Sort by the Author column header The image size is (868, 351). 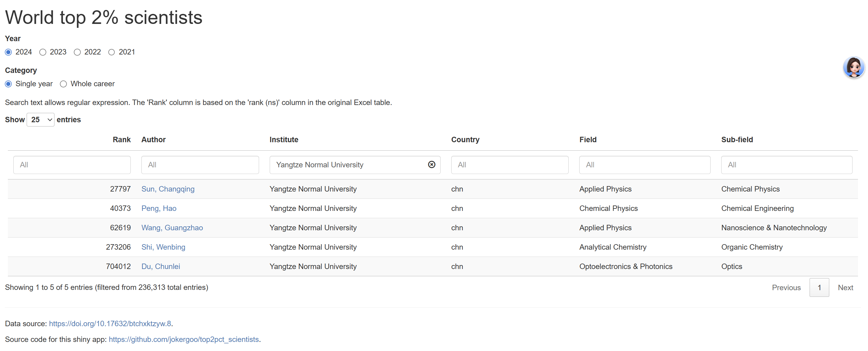coord(153,139)
